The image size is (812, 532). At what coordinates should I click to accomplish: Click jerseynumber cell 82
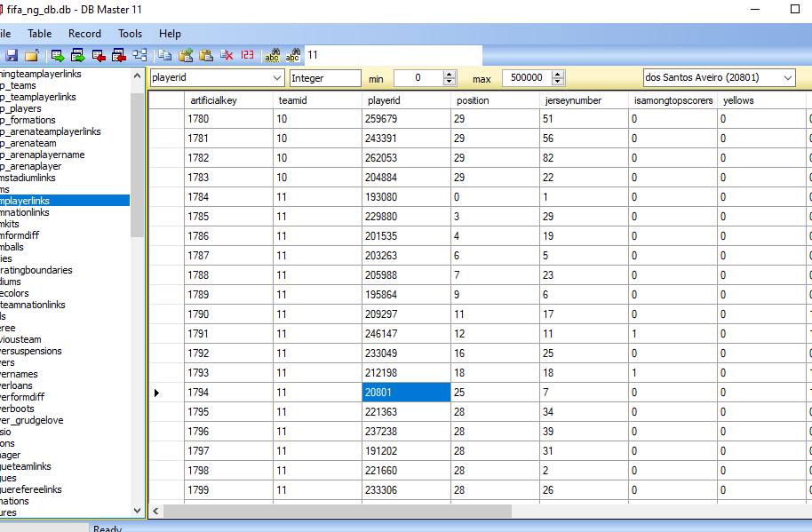[584, 158]
